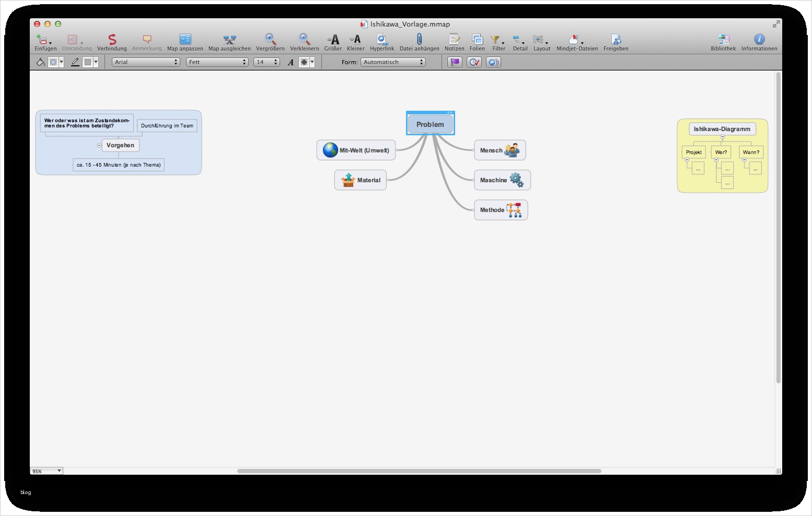Viewport: 812px width, 516px height.
Task: Open the Notizen notes panel
Action: pyautogui.click(x=454, y=42)
